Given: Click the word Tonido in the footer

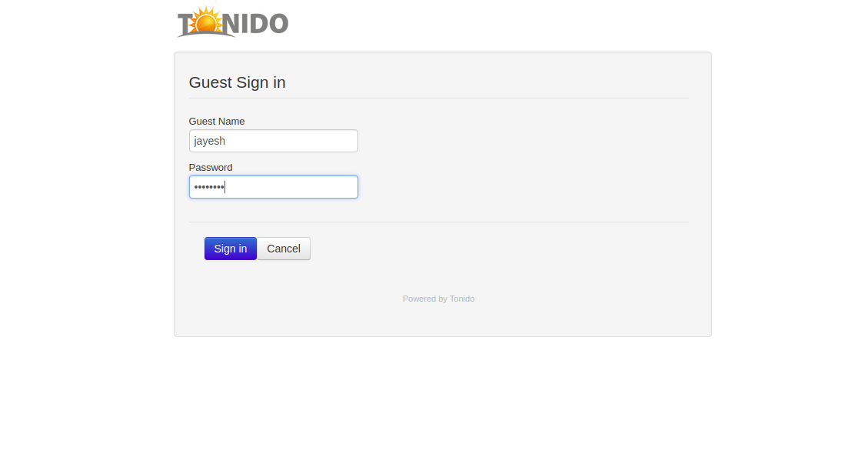Looking at the screenshot, I should click(462, 299).
